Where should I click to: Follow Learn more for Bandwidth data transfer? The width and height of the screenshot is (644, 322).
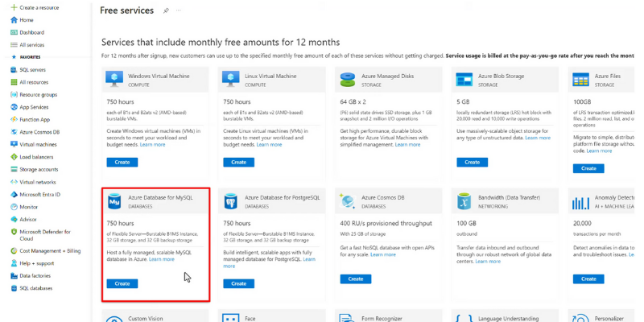click(488, 261)
